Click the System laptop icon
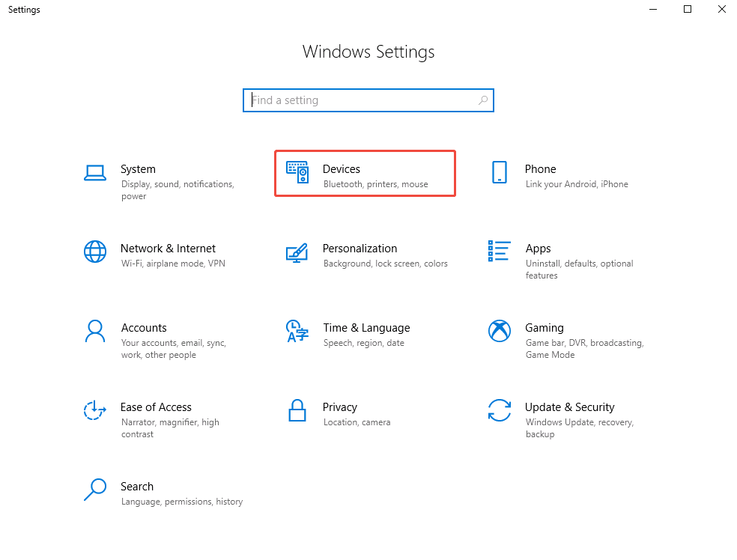 95,173
